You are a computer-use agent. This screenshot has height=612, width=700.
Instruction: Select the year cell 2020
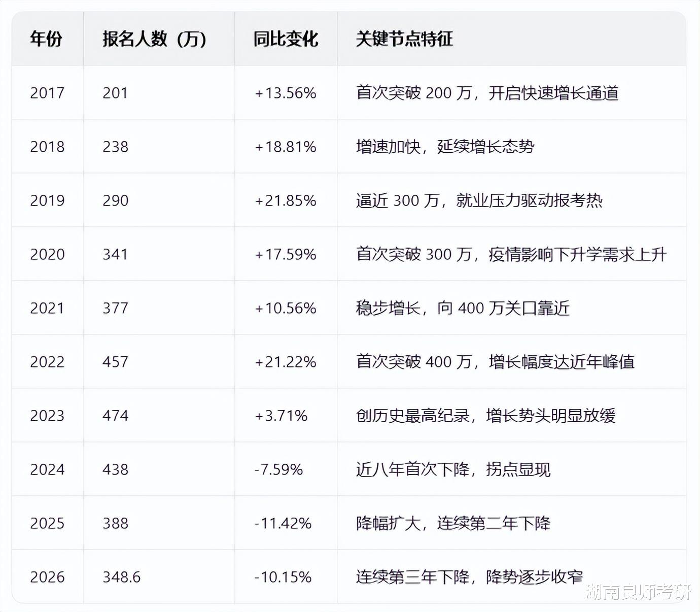(x=47, y=254)
